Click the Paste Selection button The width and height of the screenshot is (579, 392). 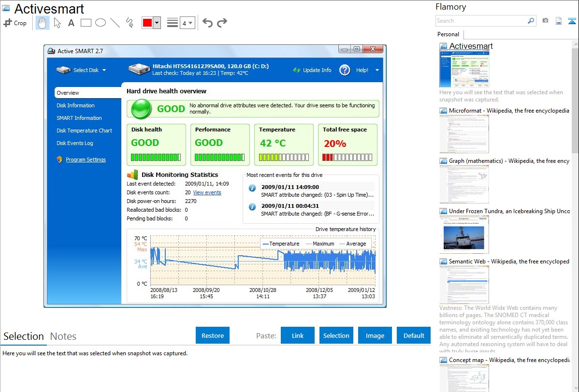[x=336, y=335]
